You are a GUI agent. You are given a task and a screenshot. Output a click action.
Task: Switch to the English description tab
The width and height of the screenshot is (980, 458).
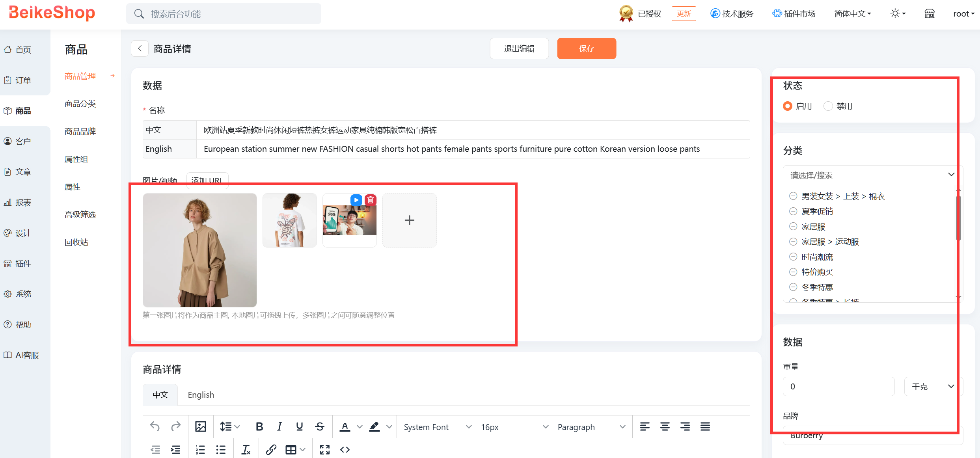pos(201,395)
